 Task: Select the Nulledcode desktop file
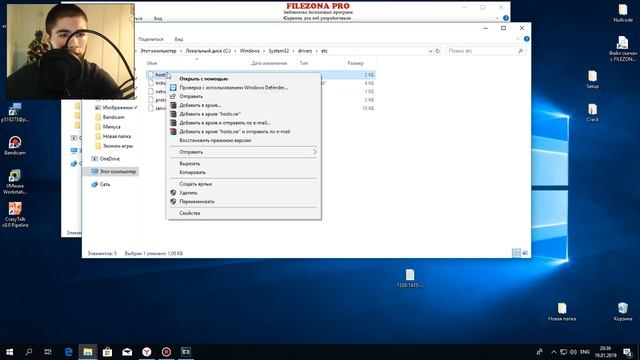pos(623,13)
